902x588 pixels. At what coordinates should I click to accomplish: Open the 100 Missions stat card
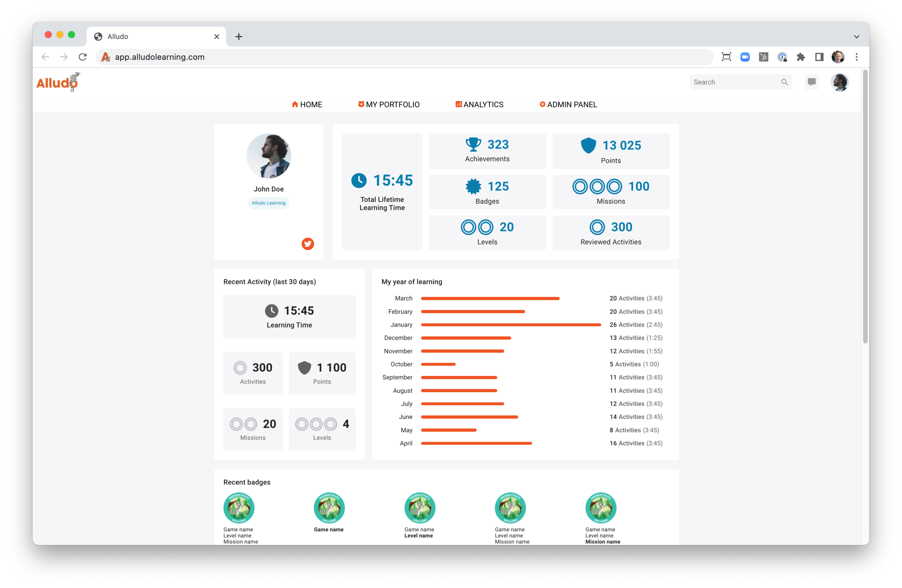pos(611,192)
